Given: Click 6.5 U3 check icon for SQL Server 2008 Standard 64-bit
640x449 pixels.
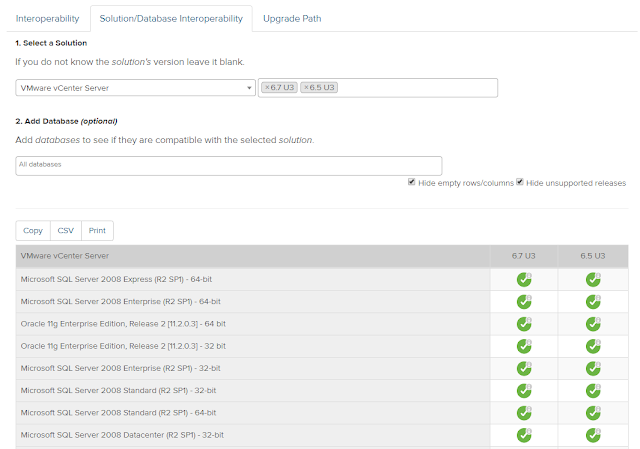Looking at the screenshot, I should click(x=593, y=413).
